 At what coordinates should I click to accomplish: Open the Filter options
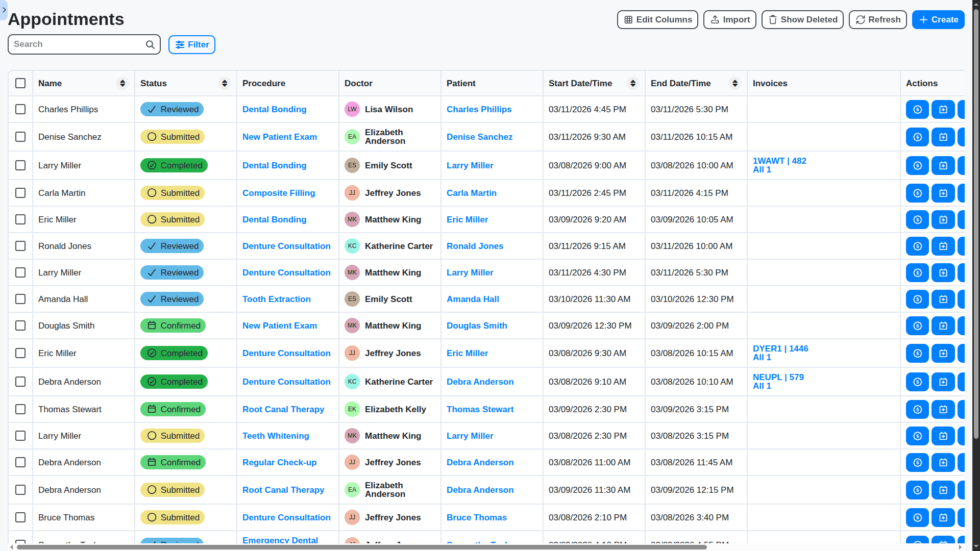click(192, 45)
